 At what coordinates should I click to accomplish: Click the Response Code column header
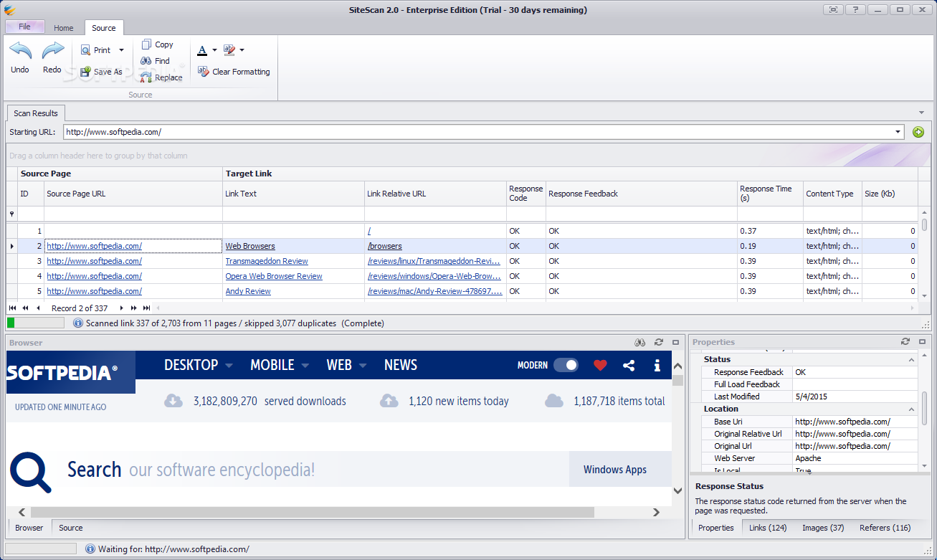[x=526, y=194]
